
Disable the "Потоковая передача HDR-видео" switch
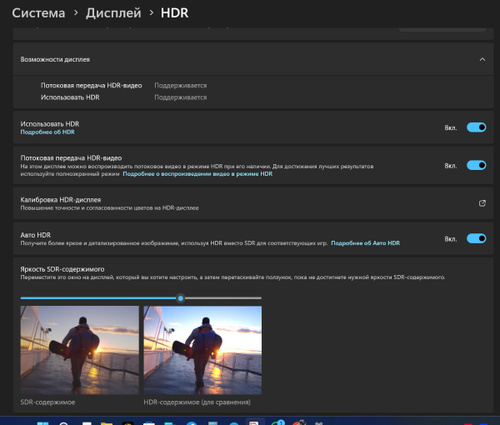pyautogui.click(x=476, y=165)
